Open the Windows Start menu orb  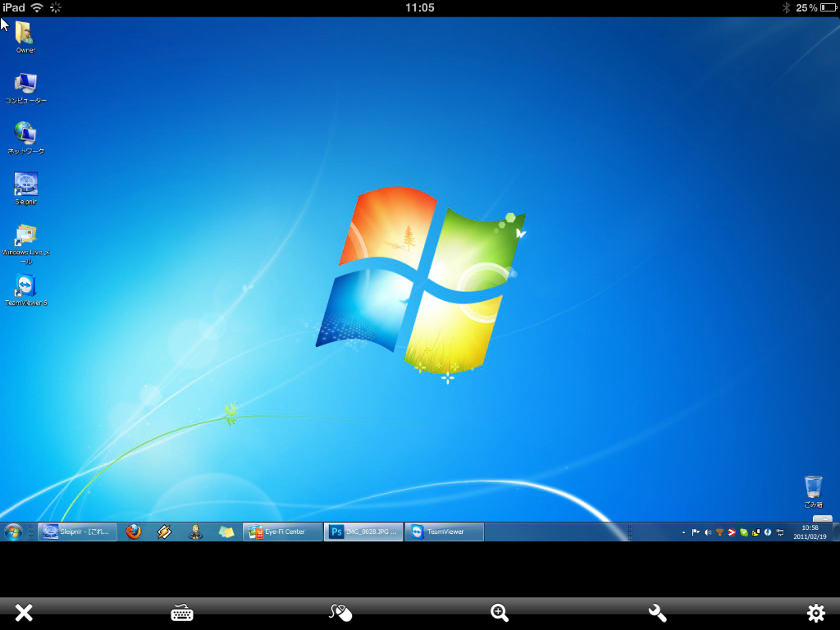[x=13, y=532]
